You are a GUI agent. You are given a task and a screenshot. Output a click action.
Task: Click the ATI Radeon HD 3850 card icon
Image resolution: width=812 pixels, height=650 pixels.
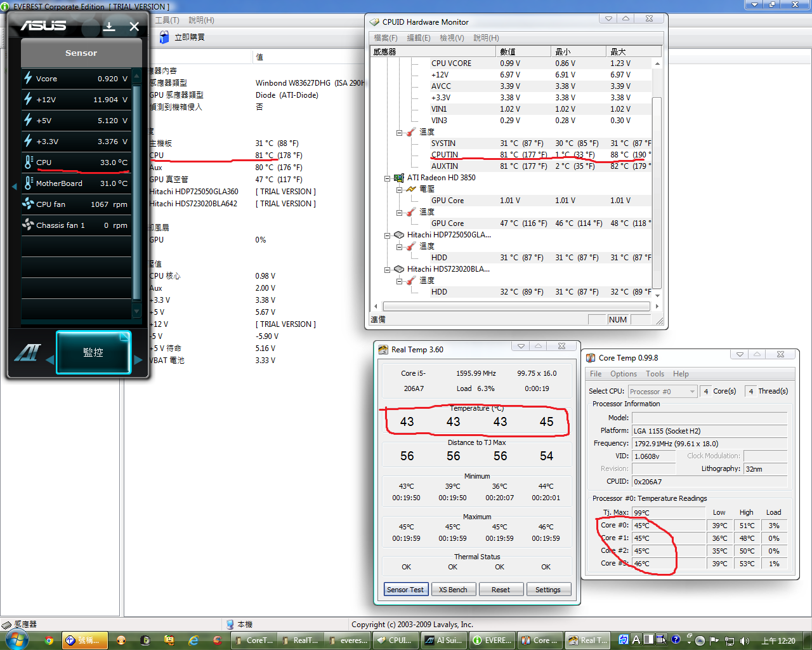(399, 178)
